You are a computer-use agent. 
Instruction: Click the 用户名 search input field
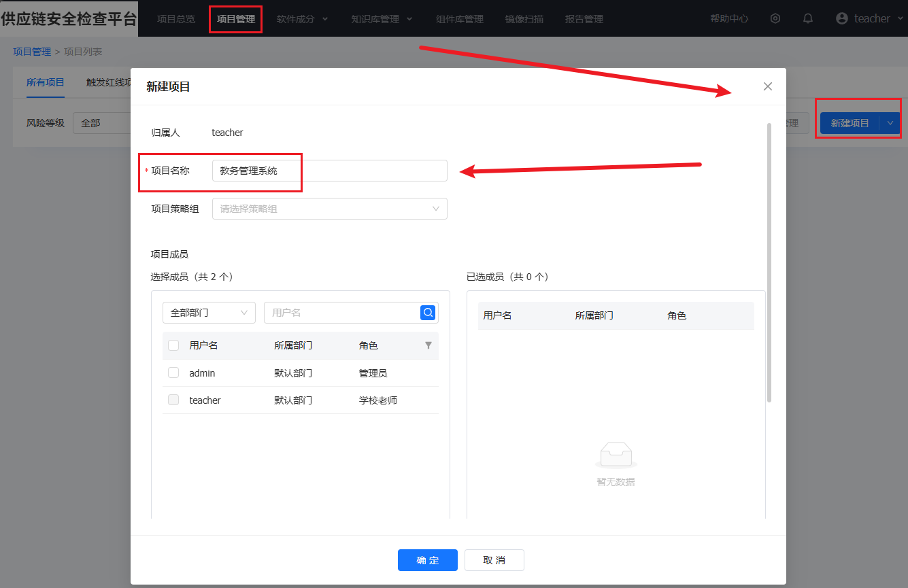pos(342,313)
